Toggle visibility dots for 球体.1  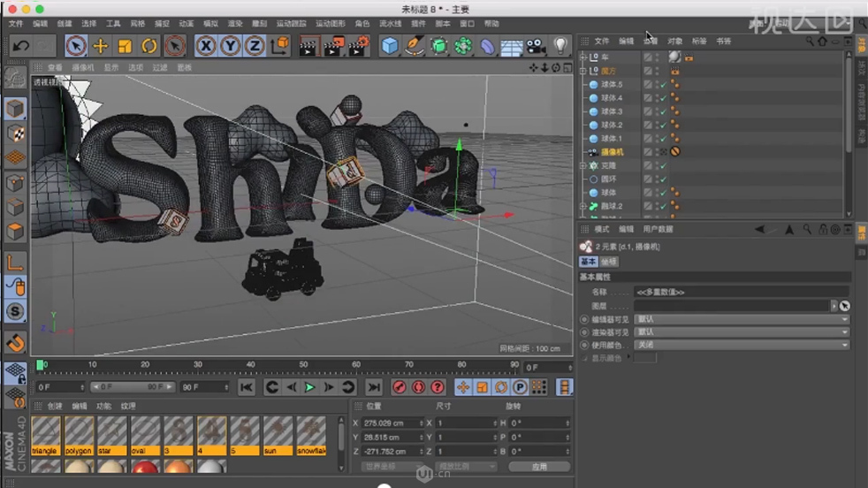pos(657,139)
